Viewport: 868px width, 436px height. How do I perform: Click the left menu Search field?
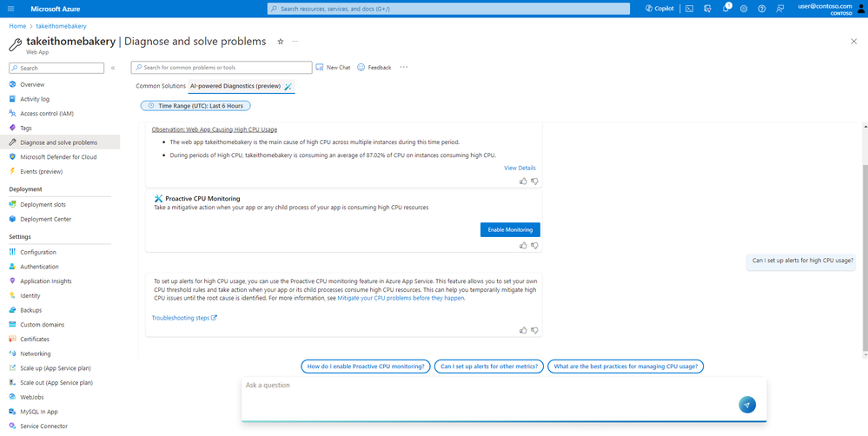point(56,68)
